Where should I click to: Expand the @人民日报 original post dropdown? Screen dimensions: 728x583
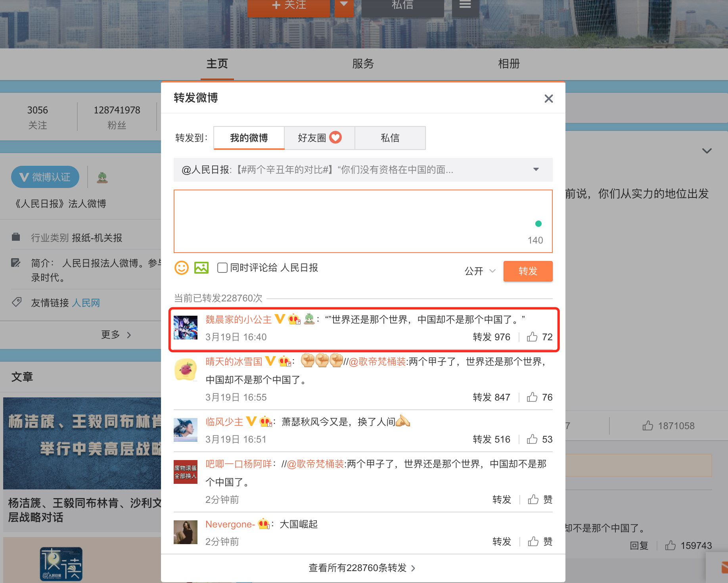pos(536,169)
